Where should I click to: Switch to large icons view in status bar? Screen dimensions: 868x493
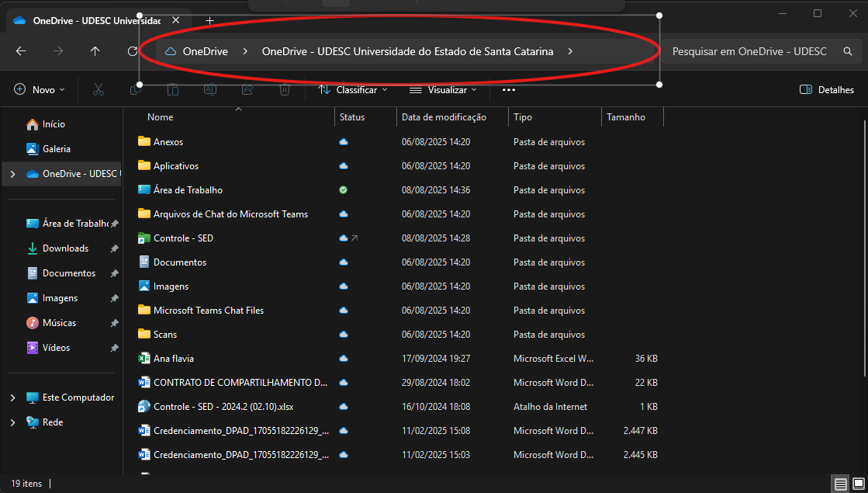point(857,484)
